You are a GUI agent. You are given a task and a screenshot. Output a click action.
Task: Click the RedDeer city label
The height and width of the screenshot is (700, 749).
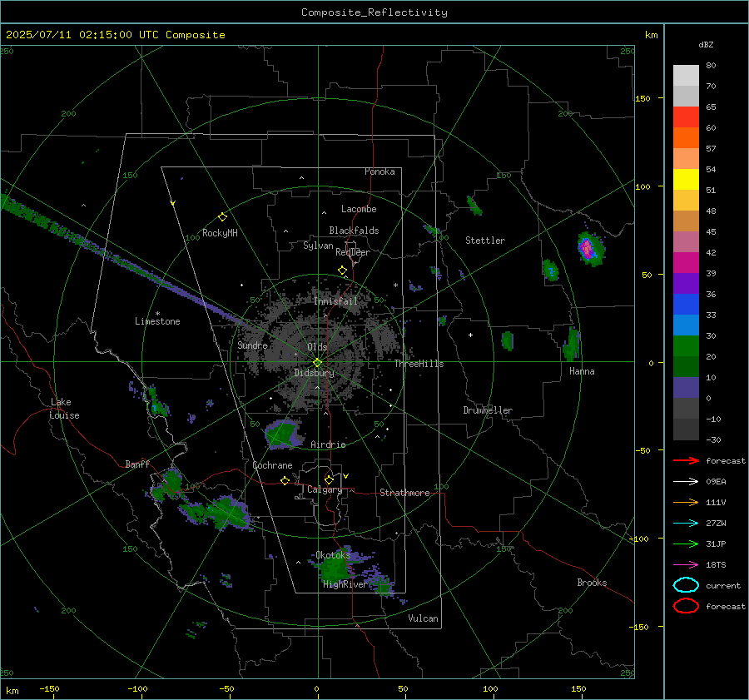353,252
